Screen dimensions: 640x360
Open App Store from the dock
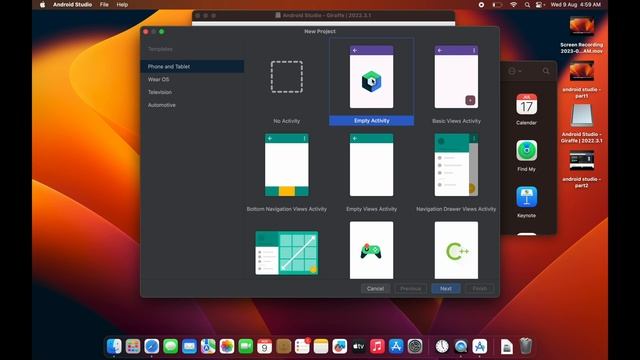click(x=396, y=346)
